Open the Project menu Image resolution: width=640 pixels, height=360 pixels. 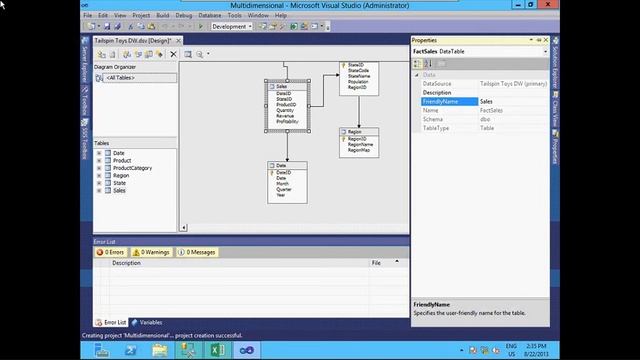coord(141,16)
